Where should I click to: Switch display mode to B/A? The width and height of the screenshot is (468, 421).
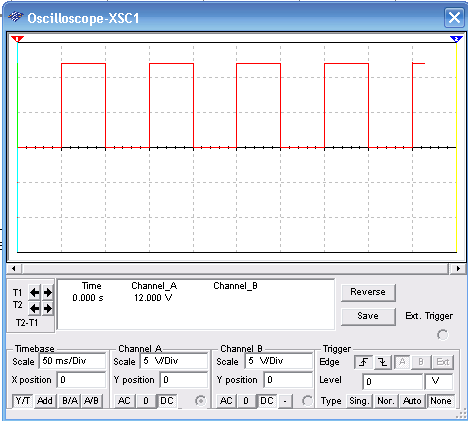pyautogui.click(x=70, y=401)
